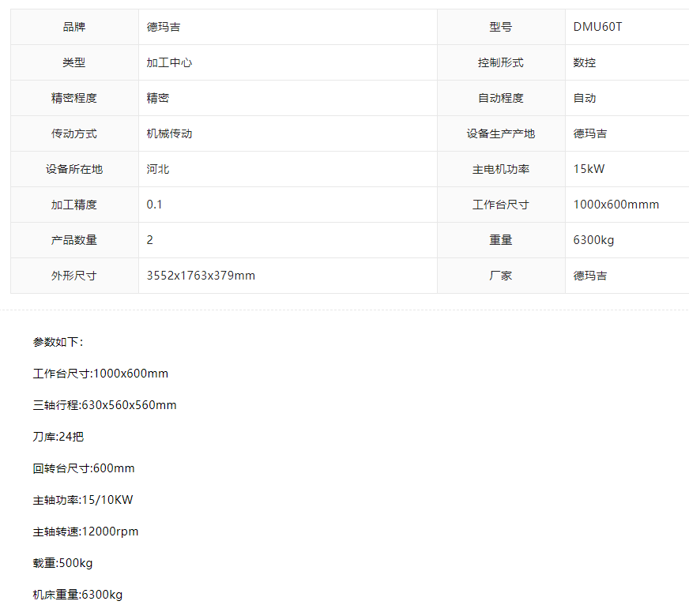
Task: Click the 加工精度 label
Action: click(74, 205)
